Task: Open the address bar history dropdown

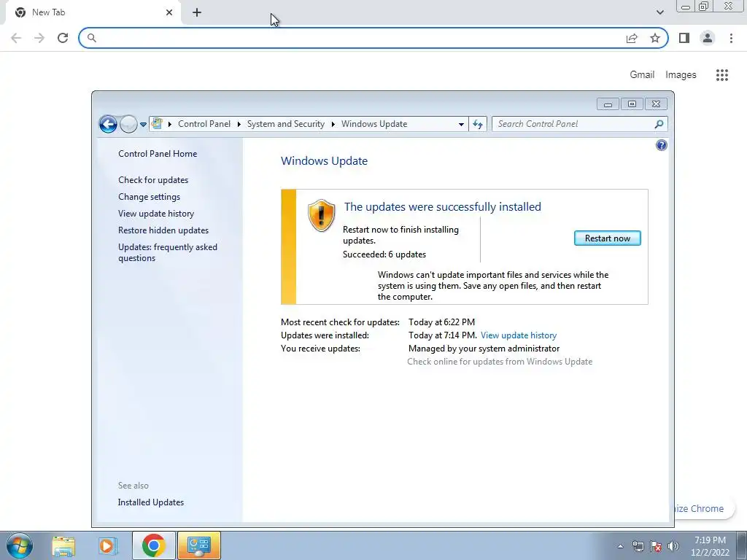Action: 461,124
